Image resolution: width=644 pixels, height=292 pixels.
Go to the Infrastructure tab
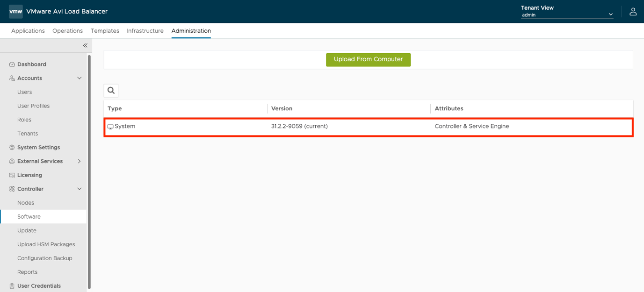pos(145,31)
